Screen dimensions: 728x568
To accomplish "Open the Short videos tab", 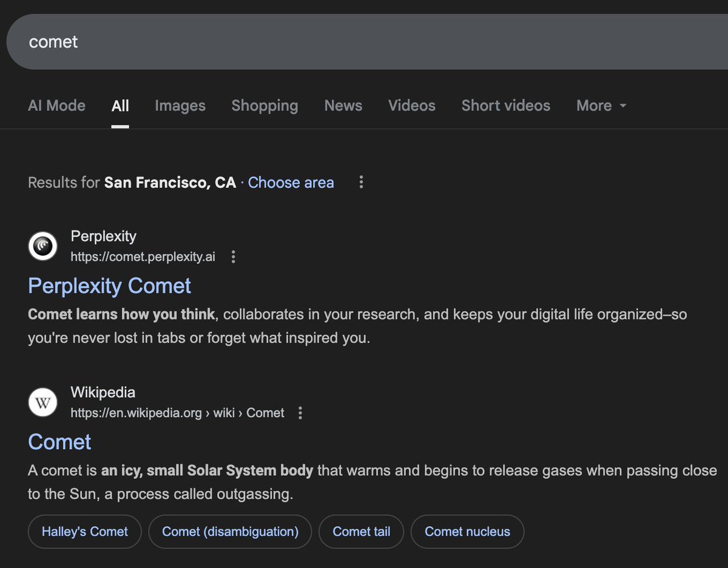I will (x=505, y=105).
